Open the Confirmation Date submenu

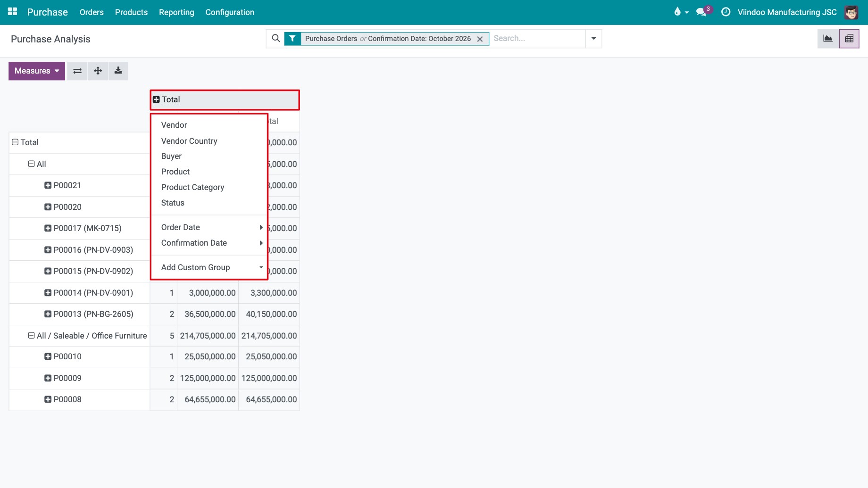point(209,243)
